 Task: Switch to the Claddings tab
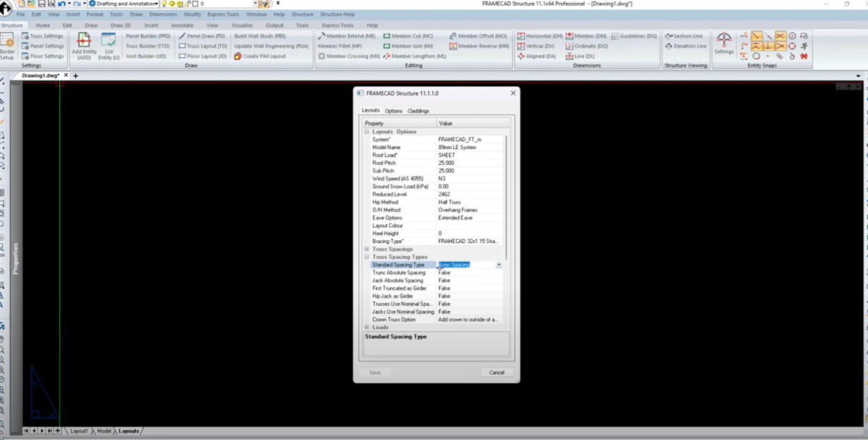(418, 111)
